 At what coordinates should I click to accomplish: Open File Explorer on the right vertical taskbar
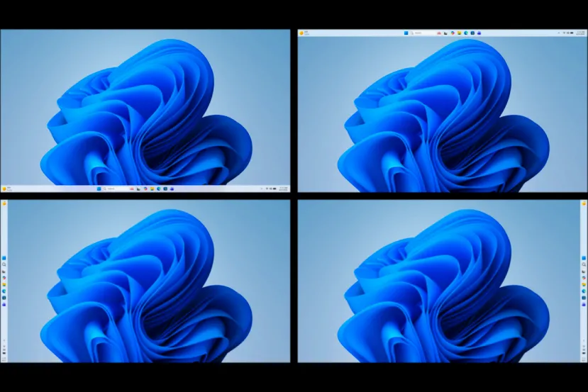click(583, 284)
